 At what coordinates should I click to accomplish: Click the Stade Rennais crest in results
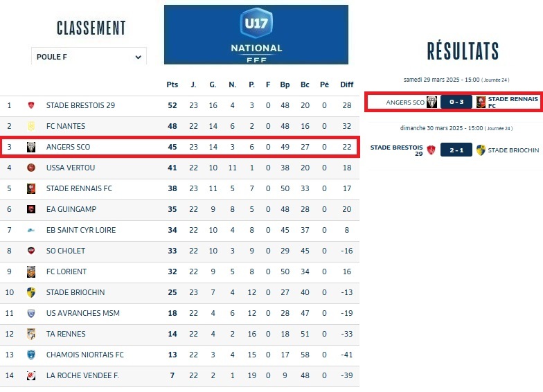[x=481, y=103]
